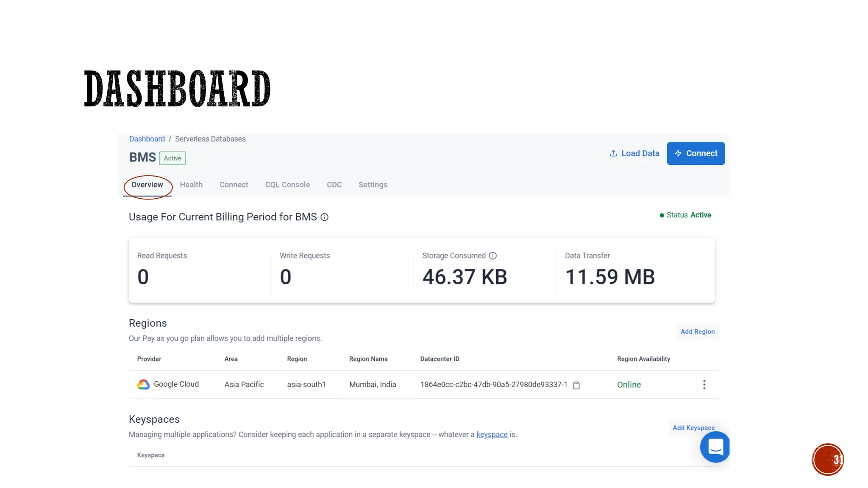Viewport: 868px width, 488px height.
Task: Click the Load Data button
Action: coord(634,153)
